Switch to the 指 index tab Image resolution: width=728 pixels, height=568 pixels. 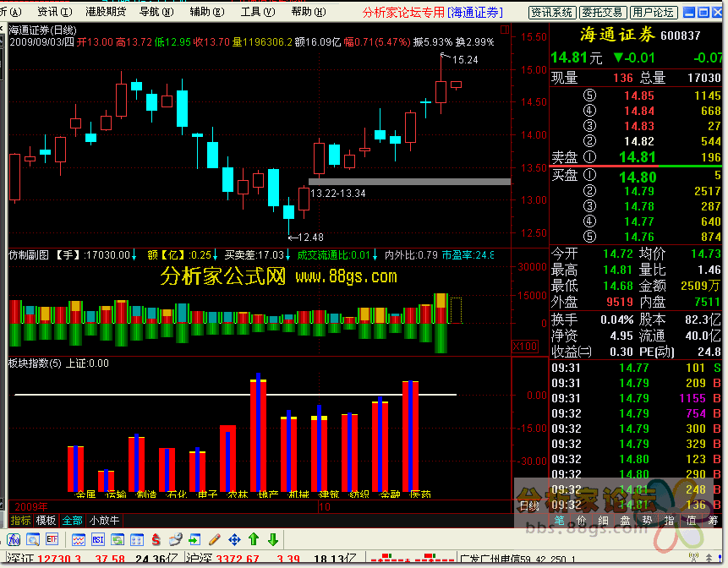point(669,521)
